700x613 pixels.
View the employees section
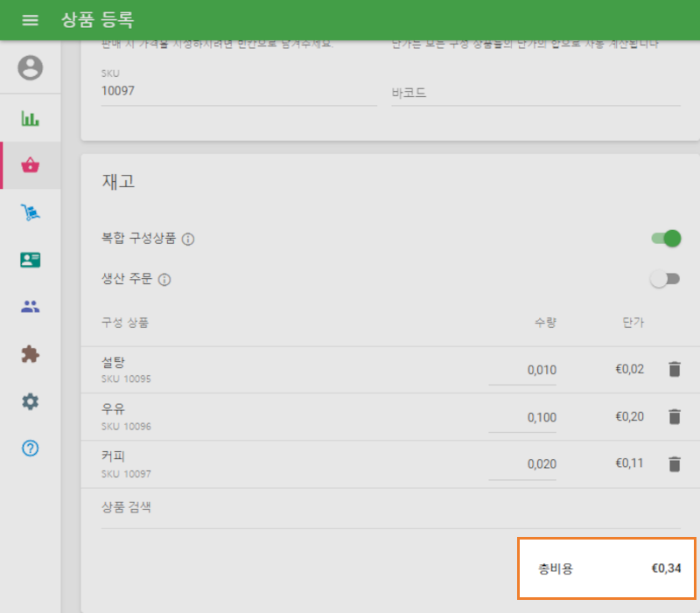[x=29, y=305]
